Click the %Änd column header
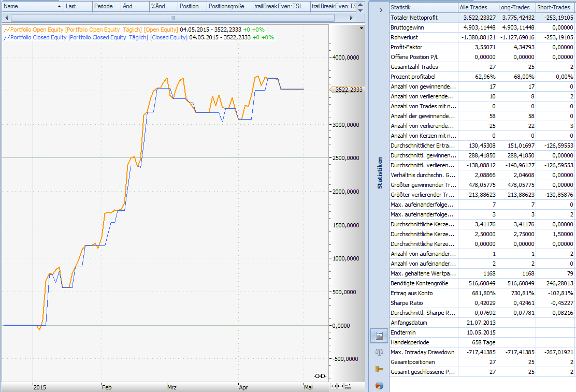The image size is (576, 392). (164, 6)
